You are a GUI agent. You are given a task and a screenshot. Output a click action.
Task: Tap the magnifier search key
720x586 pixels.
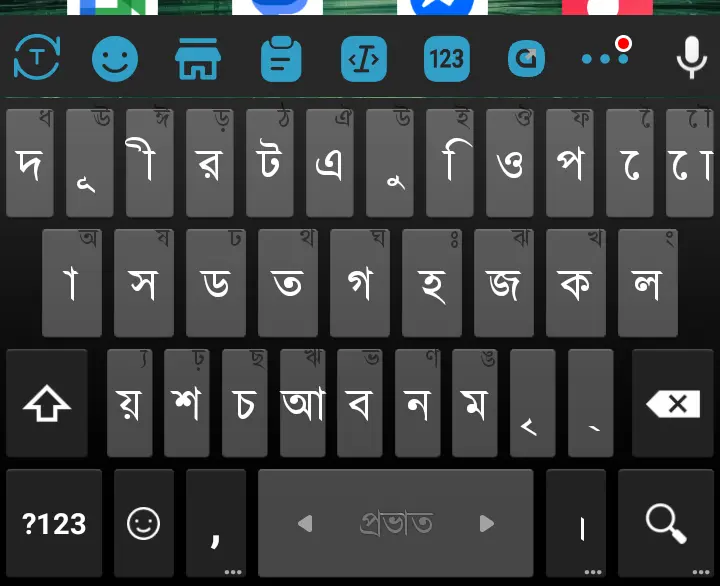coord(666,523)
